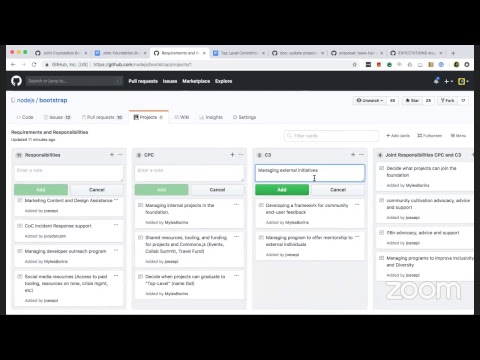Click note icon on Developing a framework card
The image size is (480, 360).
(x=261, y=205)
